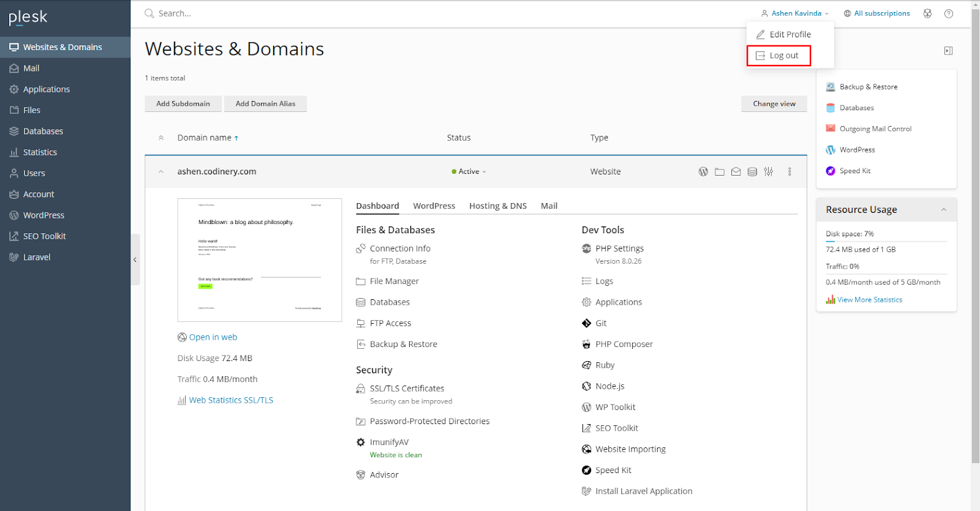The width and height of the screenshot is (980, 511).
Task: Open the help question mark icon
Action: [x=949, y=13]
